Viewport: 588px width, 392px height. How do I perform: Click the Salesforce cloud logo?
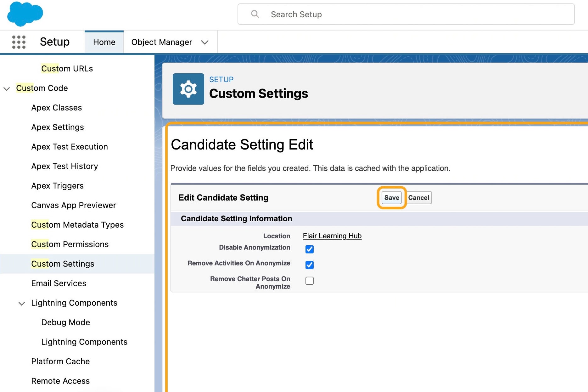(x=25, y=14)
